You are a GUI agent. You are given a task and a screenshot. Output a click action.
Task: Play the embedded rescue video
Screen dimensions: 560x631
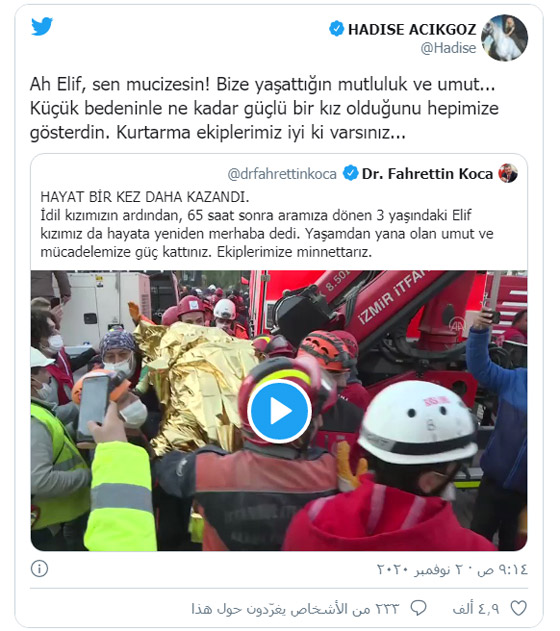coord(280,411)
